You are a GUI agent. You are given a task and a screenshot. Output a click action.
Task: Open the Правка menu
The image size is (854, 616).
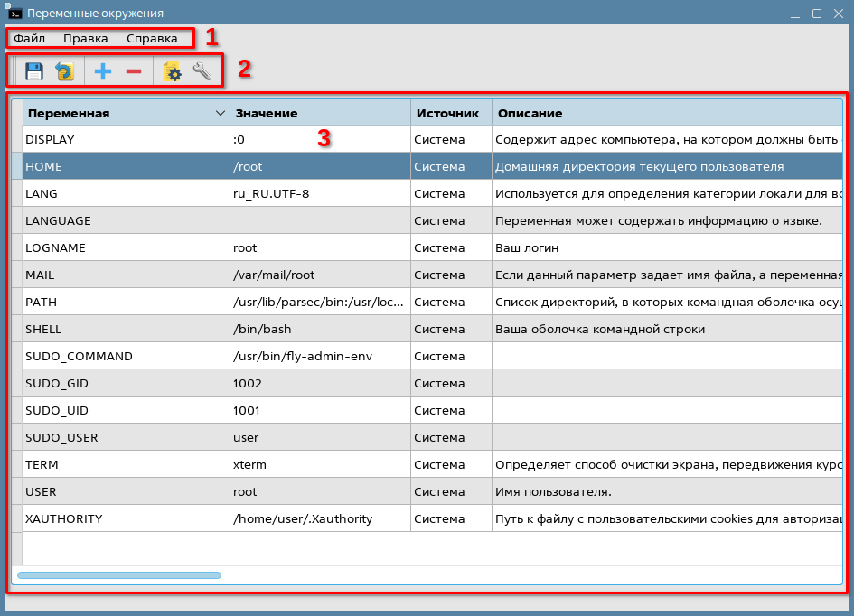(85, 39)
